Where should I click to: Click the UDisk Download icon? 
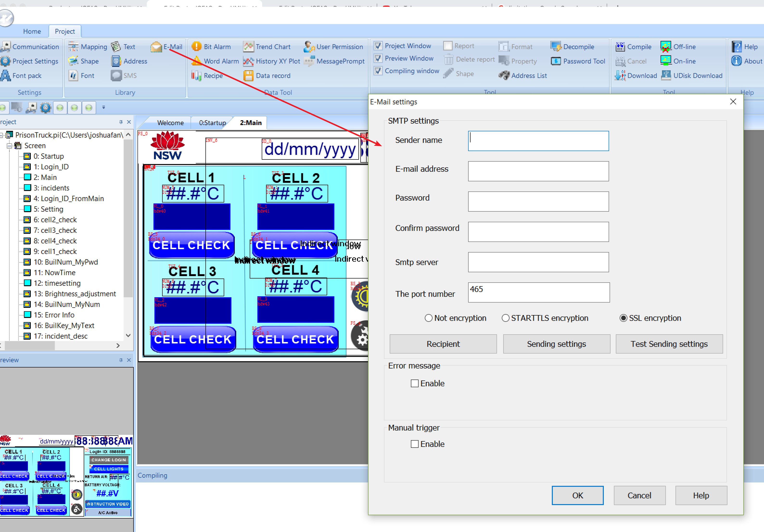coord(666,76)
